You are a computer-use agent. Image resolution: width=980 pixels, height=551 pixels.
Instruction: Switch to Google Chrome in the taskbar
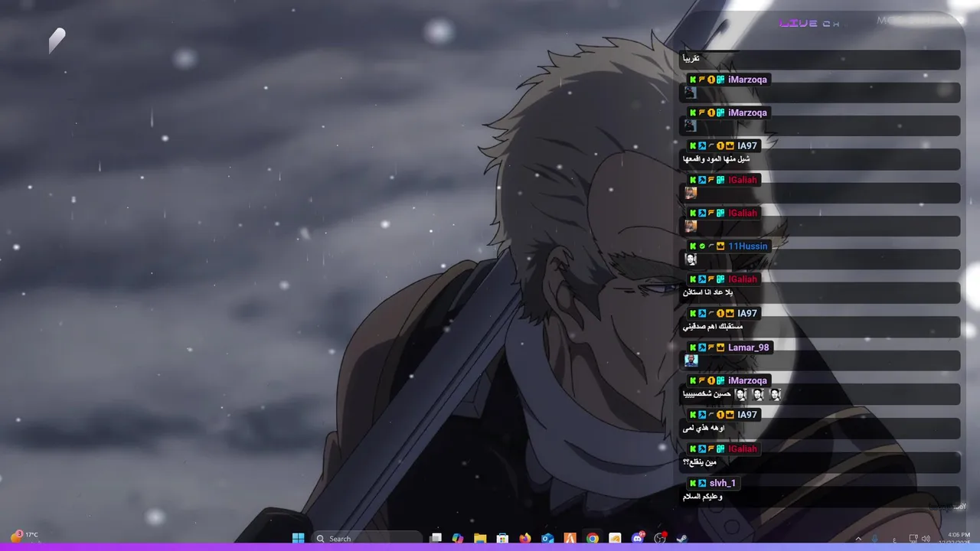point(593,538)
